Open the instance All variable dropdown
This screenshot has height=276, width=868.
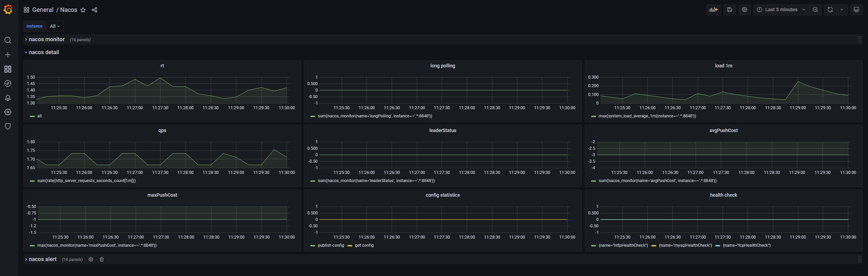coord(55,26)
